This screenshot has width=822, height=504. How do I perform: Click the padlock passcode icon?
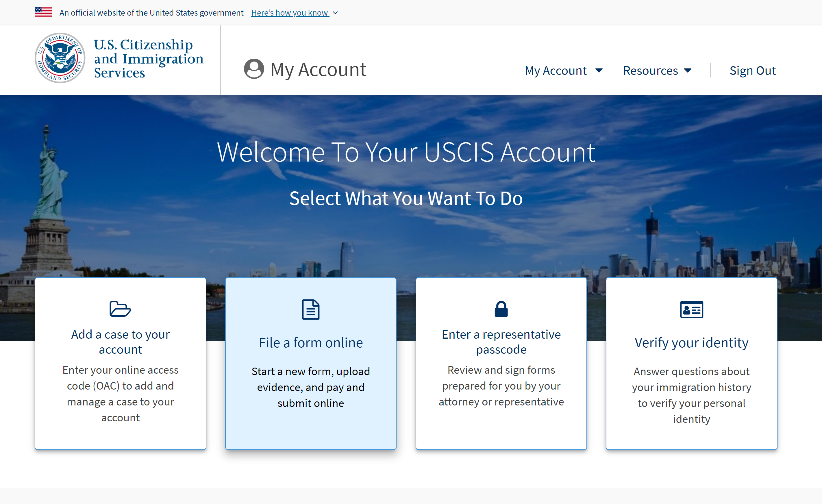tap(501, 309)
